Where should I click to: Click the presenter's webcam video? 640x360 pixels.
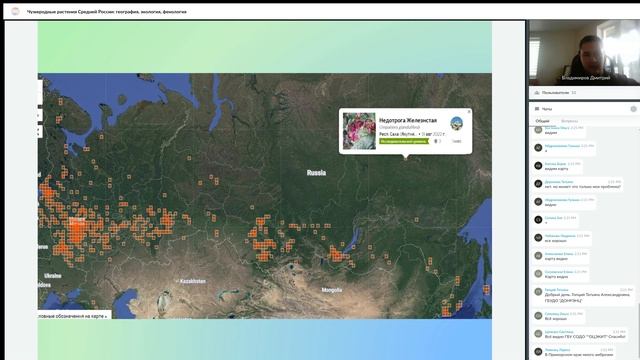coord(584,52)
